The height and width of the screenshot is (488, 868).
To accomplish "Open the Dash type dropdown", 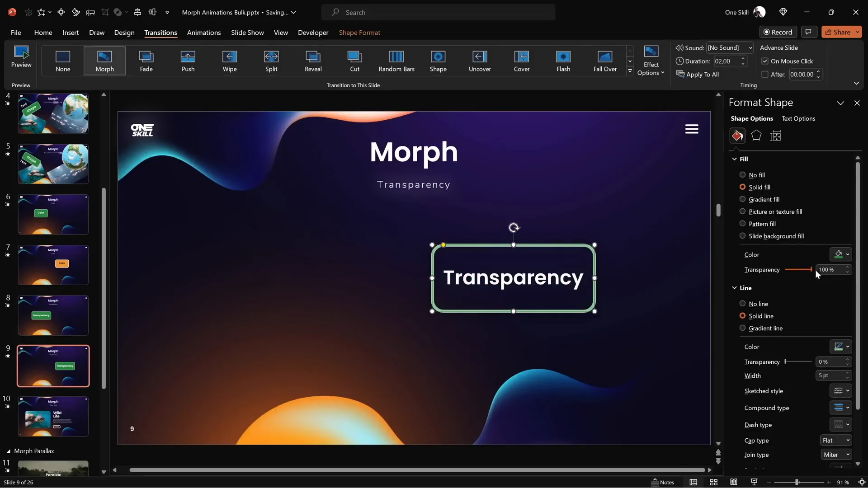I will [x=841, y=425].
